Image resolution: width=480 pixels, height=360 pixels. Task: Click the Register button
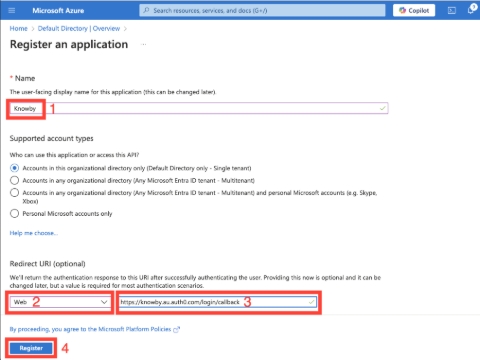click(x=31, y=348)
